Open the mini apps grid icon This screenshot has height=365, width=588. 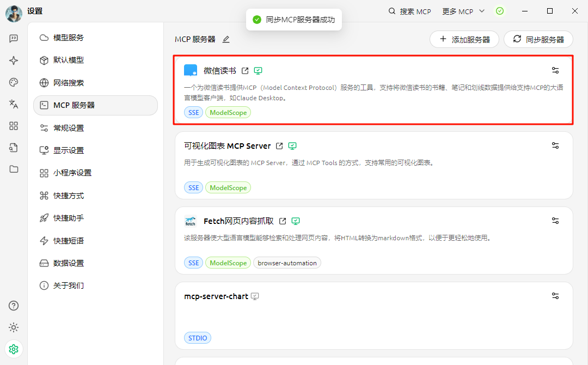(13, 126)
